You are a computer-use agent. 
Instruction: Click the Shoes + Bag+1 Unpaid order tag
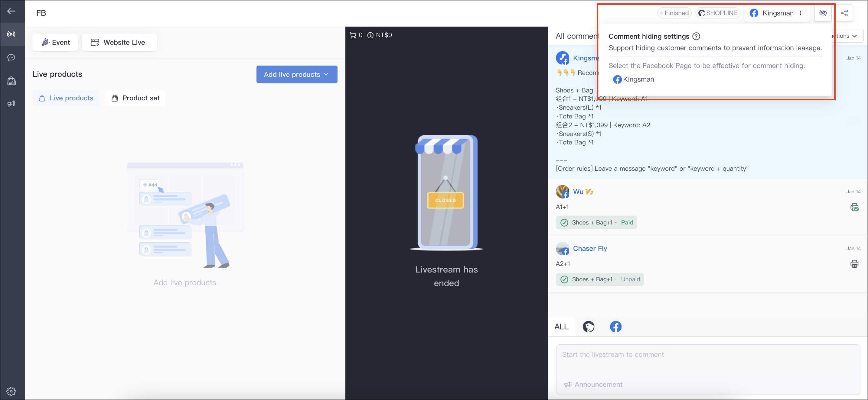coord(600,279)
